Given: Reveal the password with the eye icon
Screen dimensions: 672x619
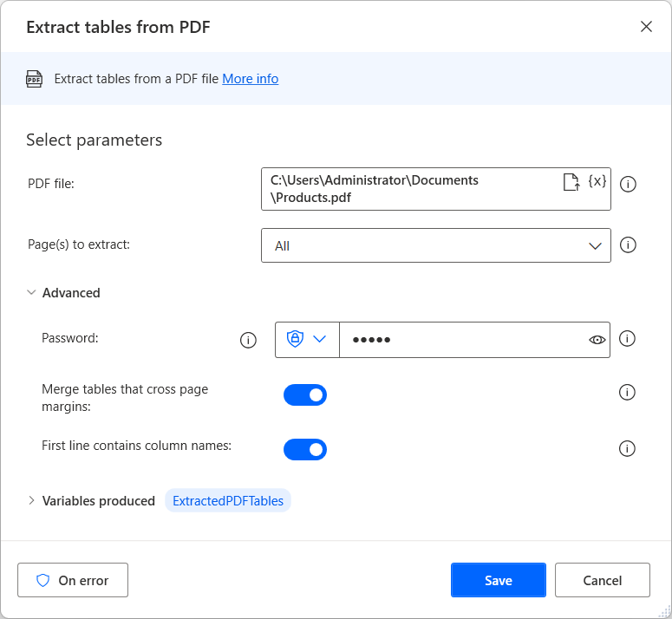Looking at the screenshot, I should (597, 340).
